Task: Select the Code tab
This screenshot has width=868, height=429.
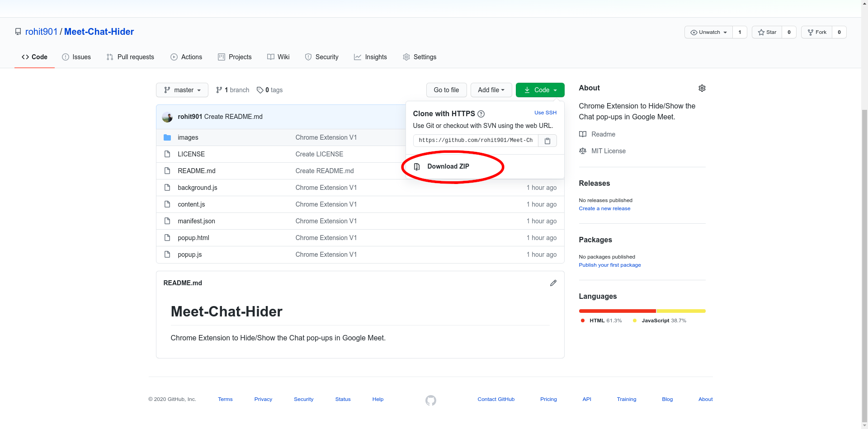Action: tap(34, 57)
